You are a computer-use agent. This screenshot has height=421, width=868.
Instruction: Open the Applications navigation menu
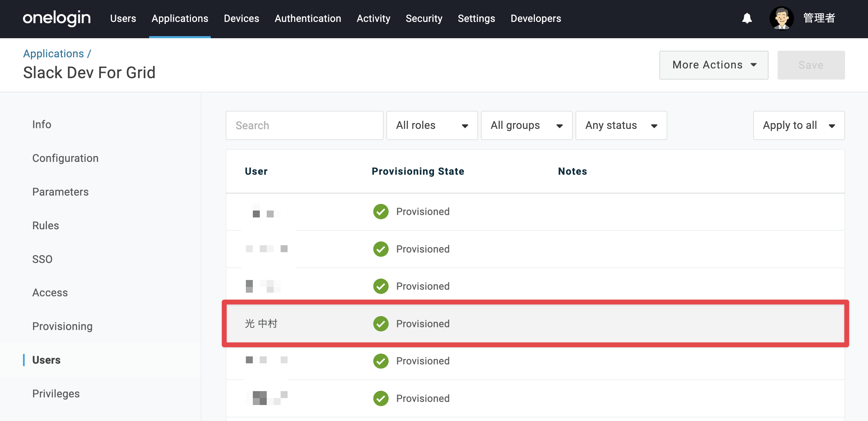pyautogui.click(x=180, y=18)
